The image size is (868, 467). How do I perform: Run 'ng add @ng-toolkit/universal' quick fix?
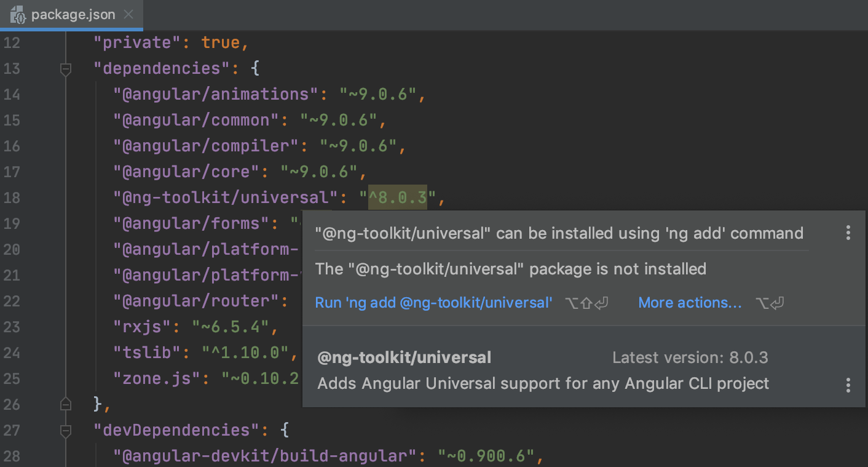click(433, 303)
